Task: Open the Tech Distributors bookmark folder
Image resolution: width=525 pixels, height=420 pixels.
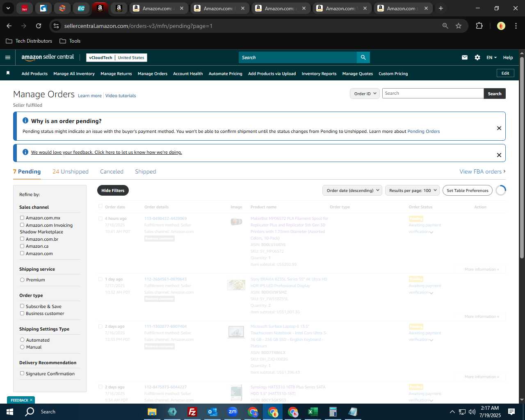Action: tap(29, 41)
